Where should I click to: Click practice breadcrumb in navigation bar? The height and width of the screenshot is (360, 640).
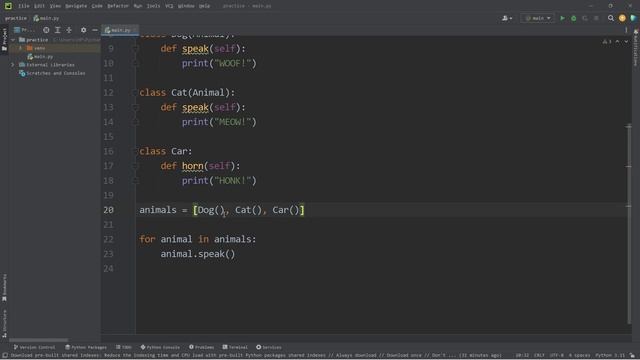[x=16, y=18]
